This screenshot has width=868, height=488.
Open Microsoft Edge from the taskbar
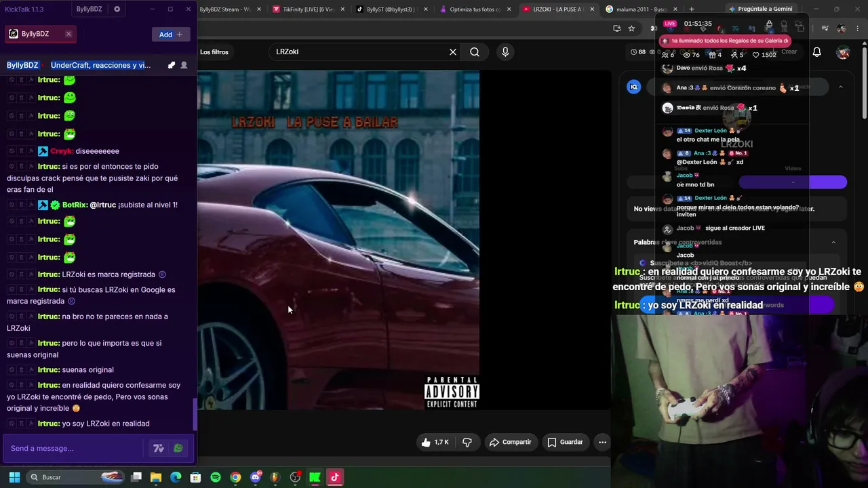[176, 477]
